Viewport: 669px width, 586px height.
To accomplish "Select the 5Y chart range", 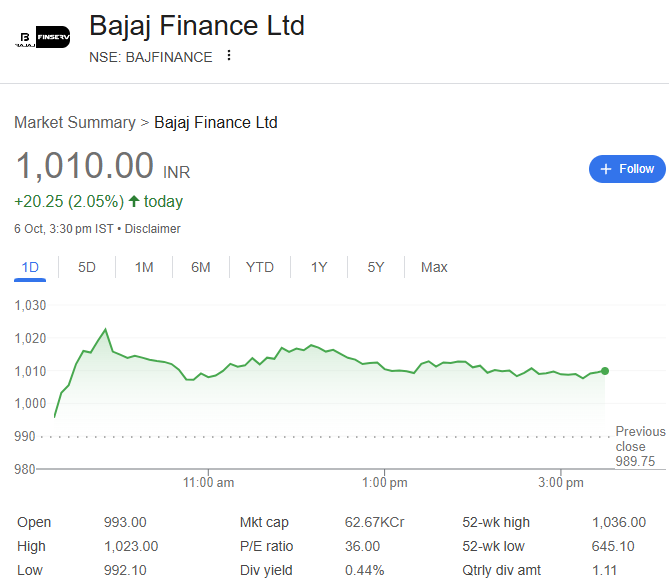I will [x=376, y=267].
